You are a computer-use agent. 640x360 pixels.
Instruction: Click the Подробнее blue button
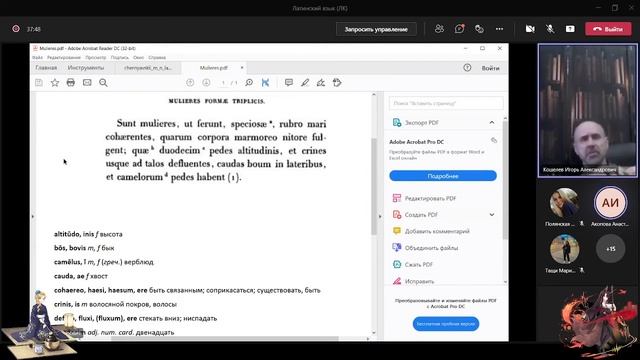pyautogui.click(x=443, y=176)
